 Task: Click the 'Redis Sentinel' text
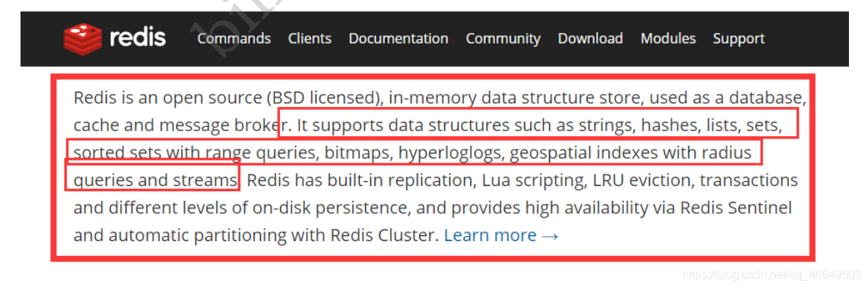click(736, 207)
